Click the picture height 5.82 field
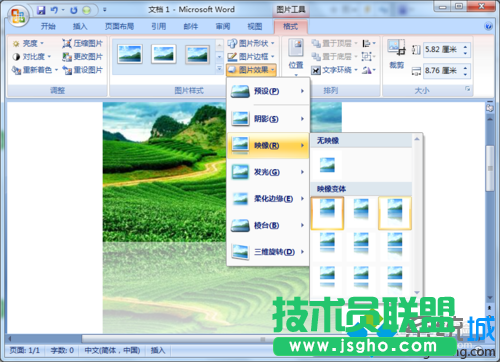 [442, 50]
